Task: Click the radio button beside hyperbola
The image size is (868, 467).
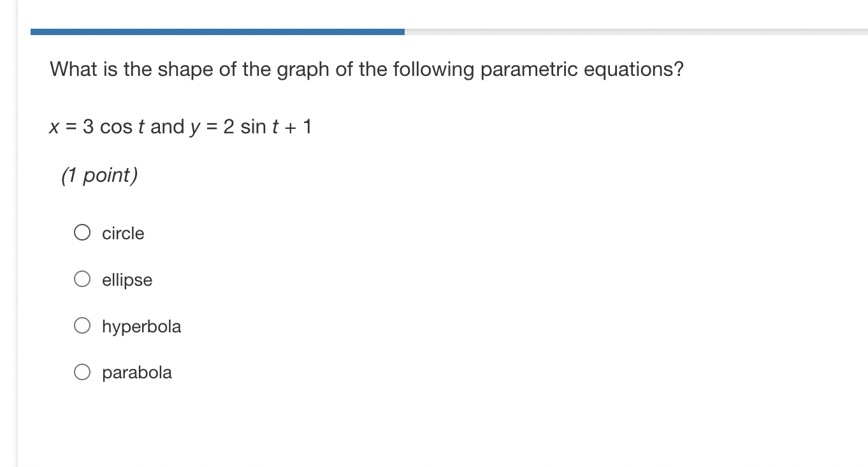Action: click(x=82, y=325)
